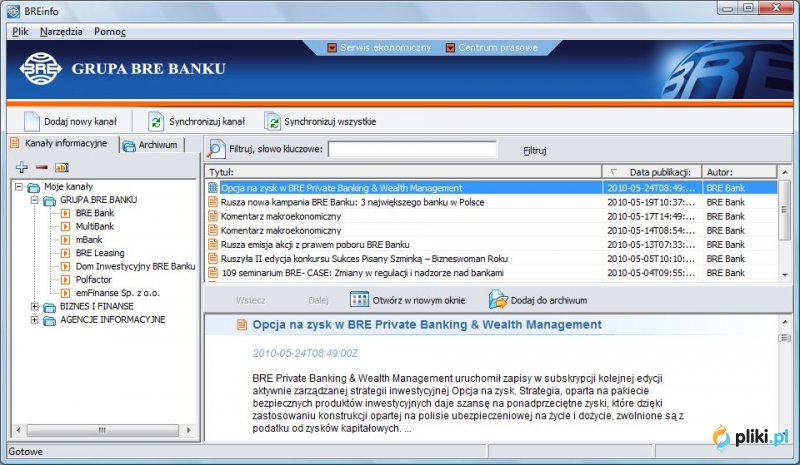Click the Serwis ekonomiczny link icon
The image size is (800, 465).
pyautogui.click(x=332, y=47)
